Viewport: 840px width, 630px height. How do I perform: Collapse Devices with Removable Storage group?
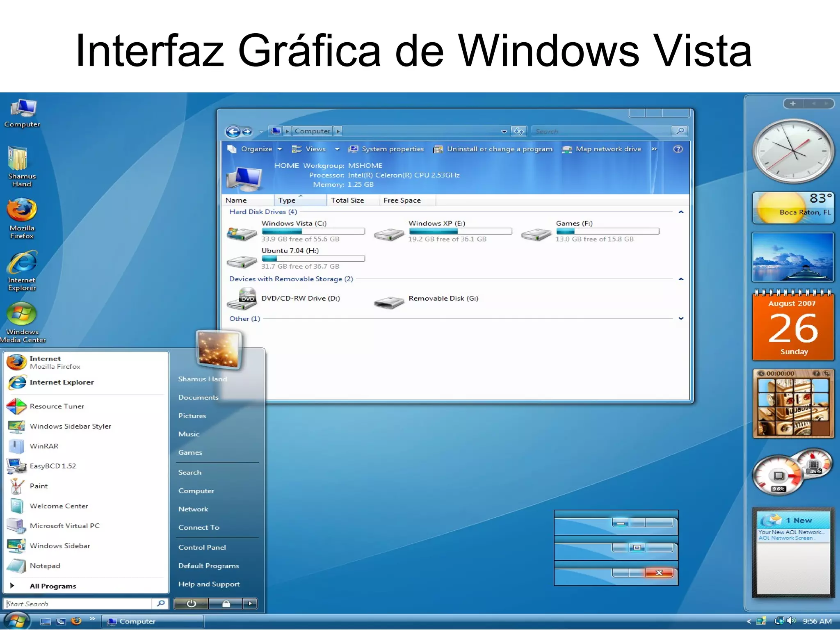(681, 279)
